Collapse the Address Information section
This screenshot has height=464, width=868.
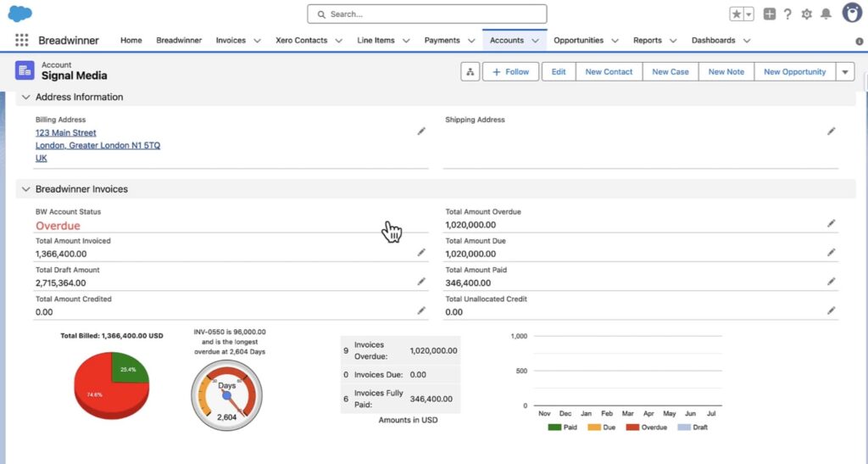click(25, 98)
